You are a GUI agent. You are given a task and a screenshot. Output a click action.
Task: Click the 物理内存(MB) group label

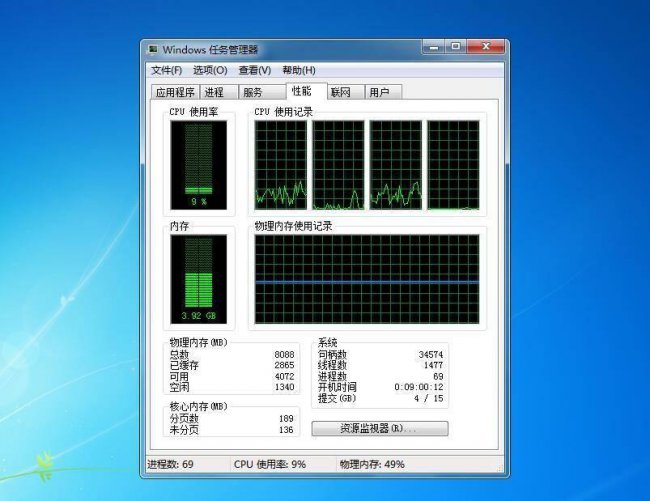199,343
